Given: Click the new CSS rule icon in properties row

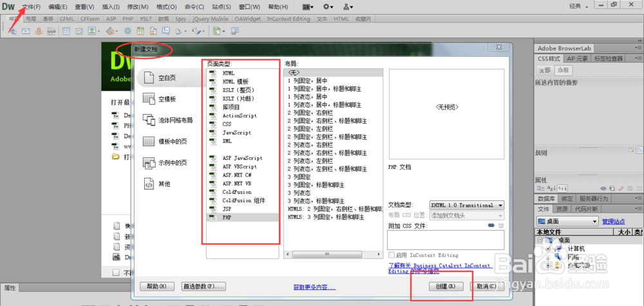Looking at the screenshot, I should 612,188.
